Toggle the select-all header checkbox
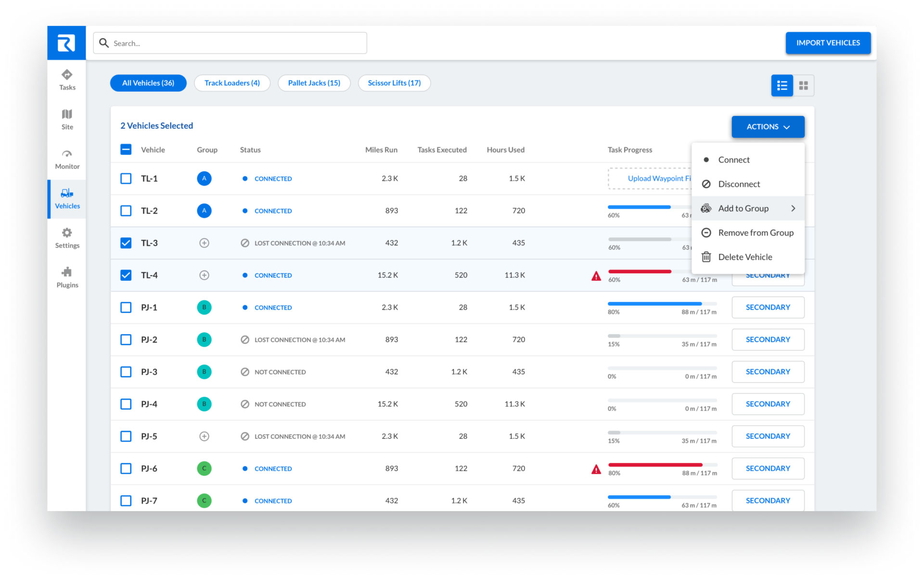The height and width of the screenshot is (580, 924). (126, 150)
